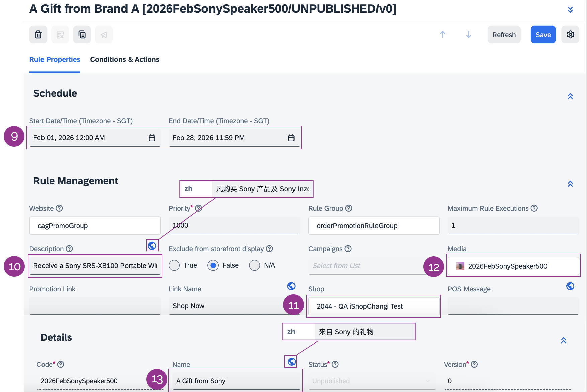587x392 pixels.
Task: Click the copy rule icon
Action: 82,35
